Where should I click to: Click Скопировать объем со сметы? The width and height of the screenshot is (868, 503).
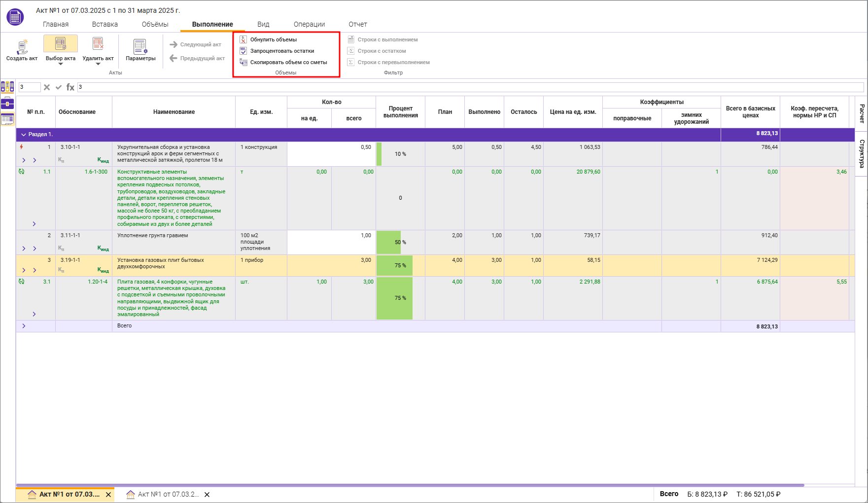(288, 62)
